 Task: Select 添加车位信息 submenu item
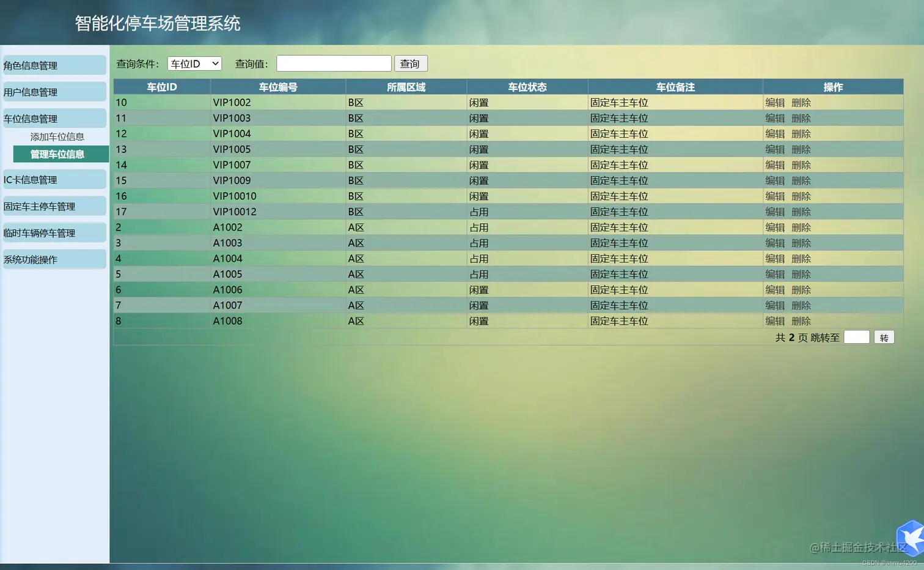click(x=57, y=137)
